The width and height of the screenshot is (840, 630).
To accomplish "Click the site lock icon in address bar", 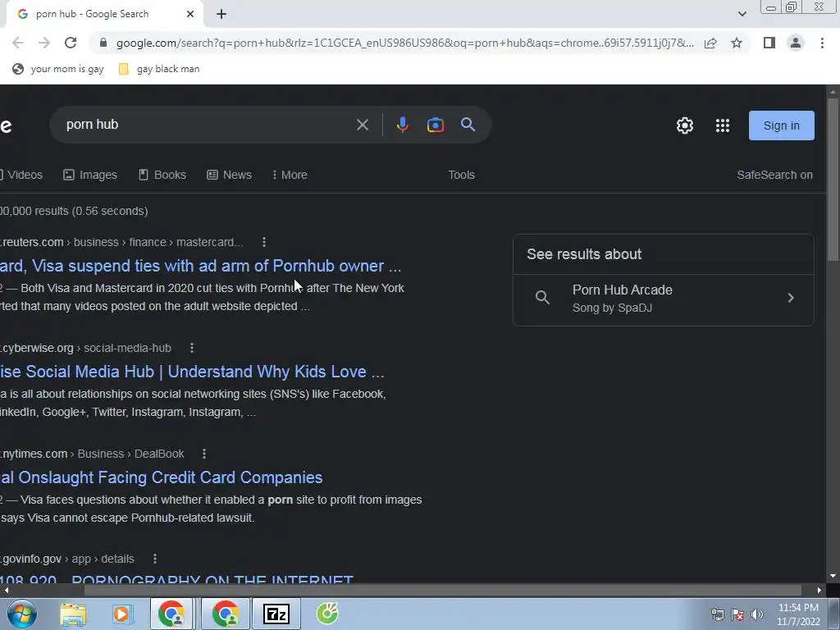I will pyautogui.click(x=103, y=43).
